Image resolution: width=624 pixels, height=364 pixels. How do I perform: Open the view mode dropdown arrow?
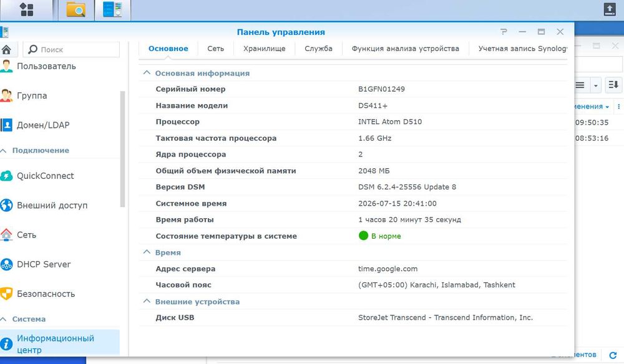tap(595, 85)
